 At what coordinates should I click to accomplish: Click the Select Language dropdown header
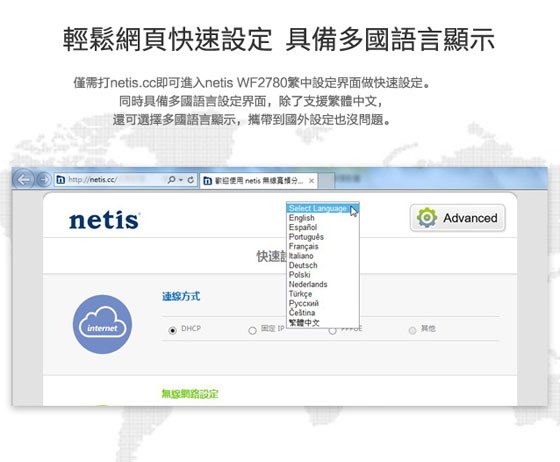point(322,208)
